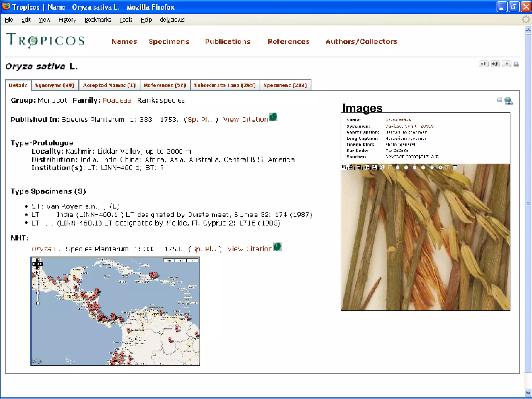The height and width of the screenshot is (399, 532).
Task: Open the Bookmarks menu
Action: [98, 20]
